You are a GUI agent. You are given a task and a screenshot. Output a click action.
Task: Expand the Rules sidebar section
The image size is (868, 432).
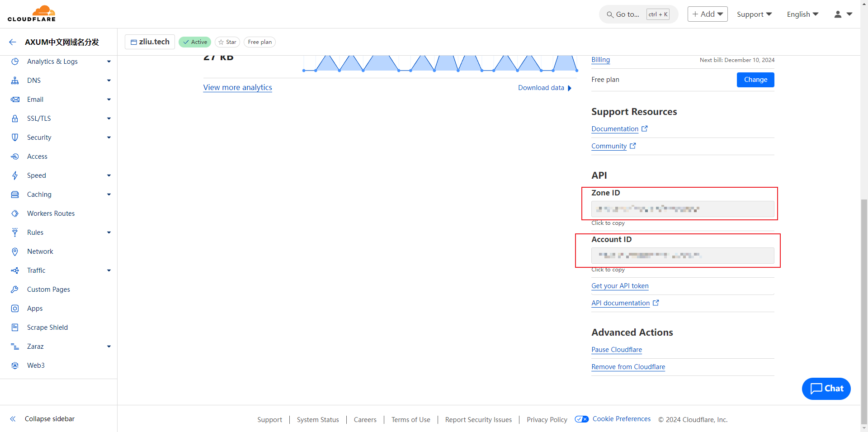[109, 233]
